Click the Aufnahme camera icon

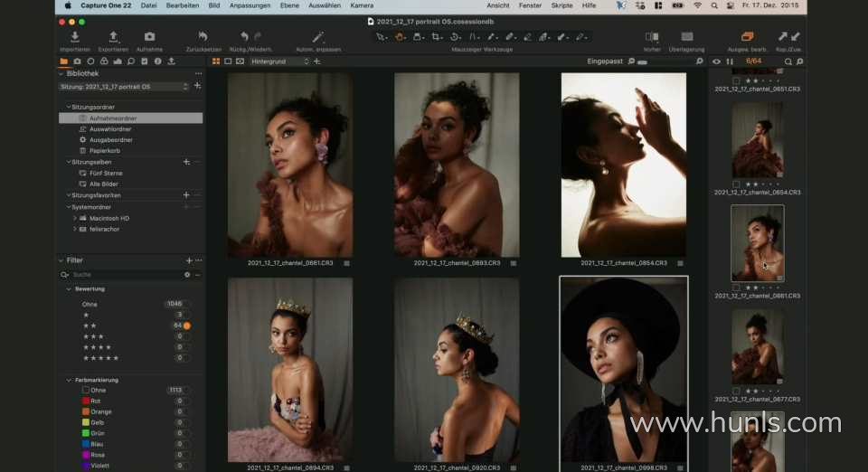click(x=149, y=36)
